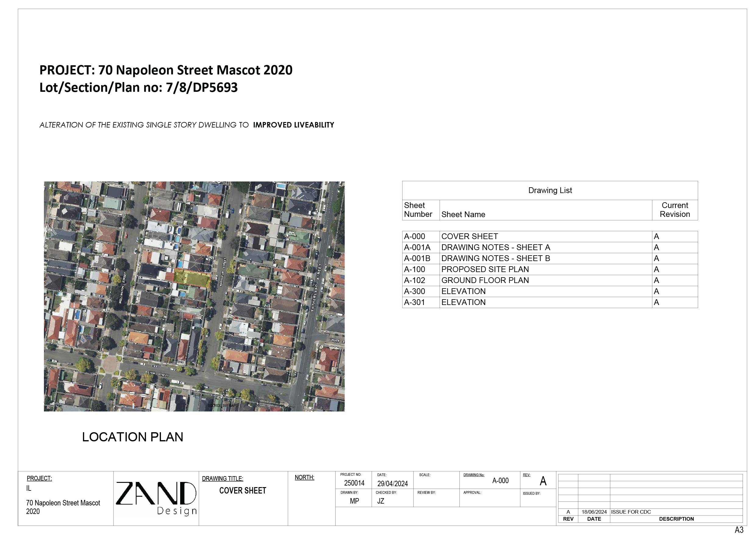Click the 'LOCATION PLAN' caption
This screenshot has height=535, width=756.
(x=133, y=437)
